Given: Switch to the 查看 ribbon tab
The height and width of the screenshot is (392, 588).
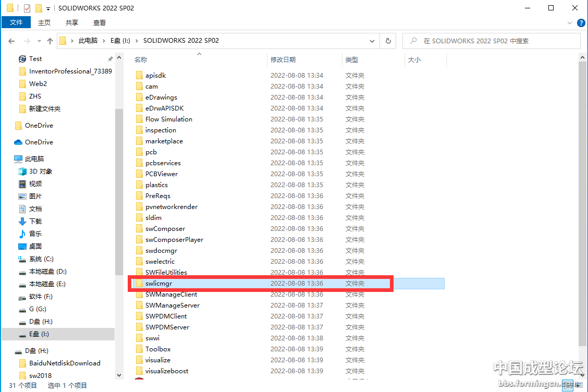Looking at the screenshot, I should (99, 22).
